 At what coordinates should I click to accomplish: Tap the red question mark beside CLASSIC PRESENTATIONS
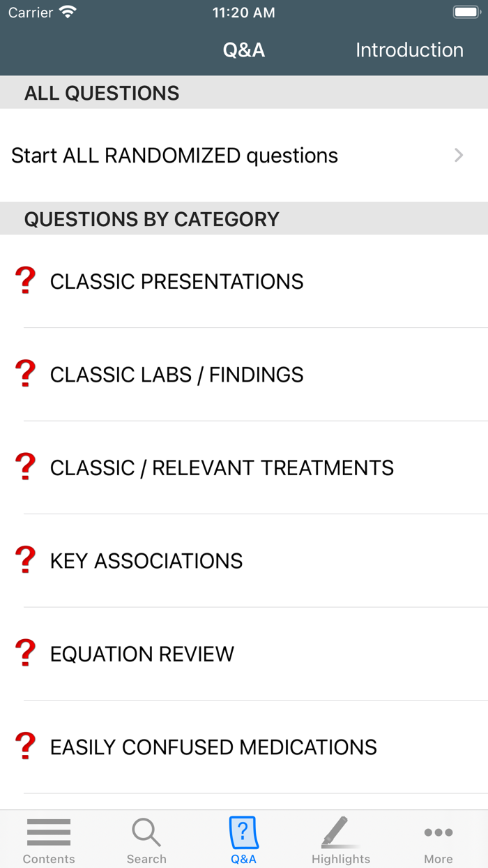coord(26,281)
